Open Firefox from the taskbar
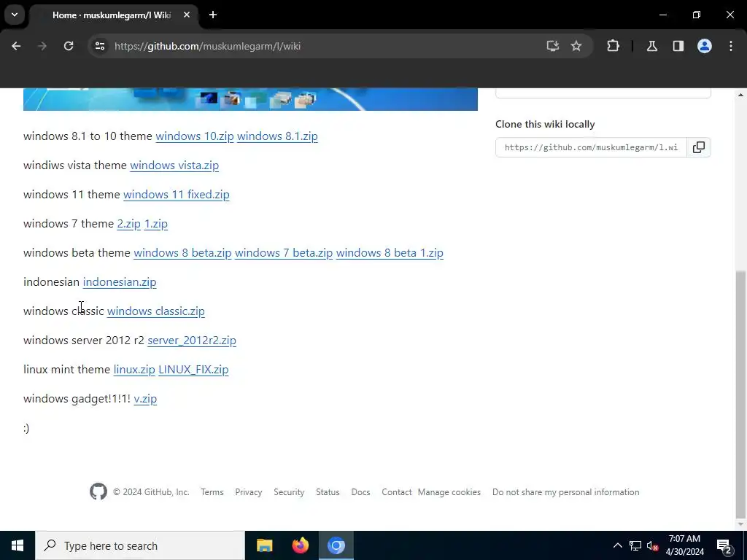This screenshot has height=560, width=747. (300, 545)
